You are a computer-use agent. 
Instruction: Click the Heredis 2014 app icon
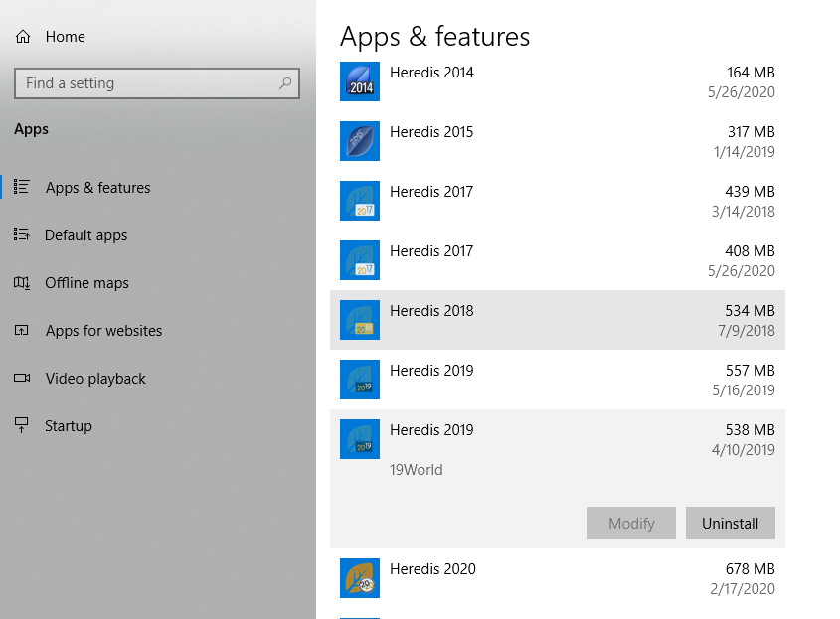(360, 81)
